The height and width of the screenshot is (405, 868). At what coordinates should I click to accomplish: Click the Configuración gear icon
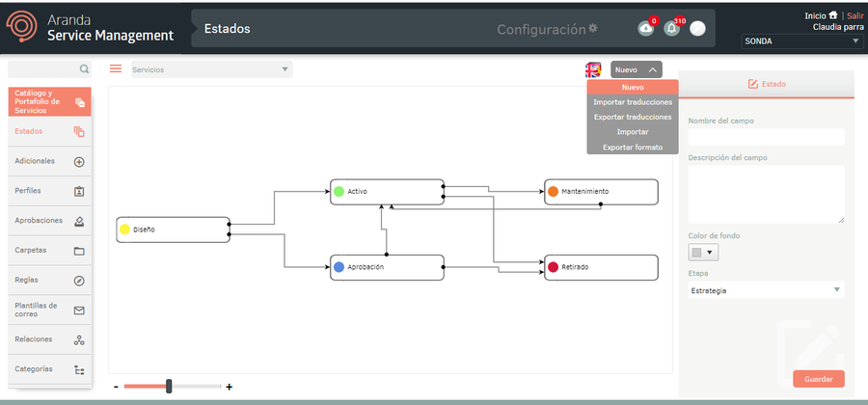593,28
